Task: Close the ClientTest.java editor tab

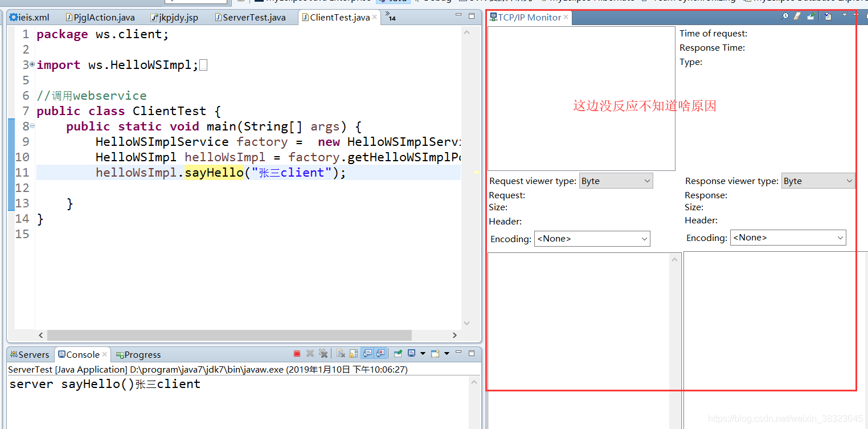Action: click(375, 18)
